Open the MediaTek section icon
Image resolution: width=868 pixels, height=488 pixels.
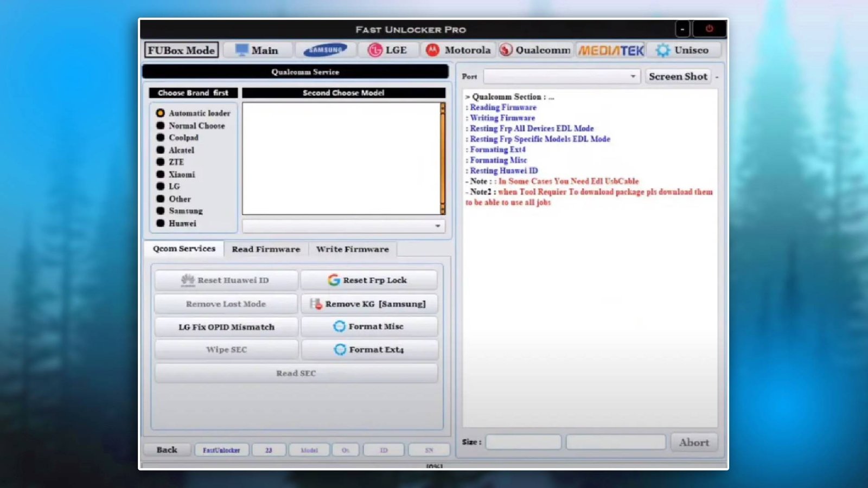[x=610, y=49]
